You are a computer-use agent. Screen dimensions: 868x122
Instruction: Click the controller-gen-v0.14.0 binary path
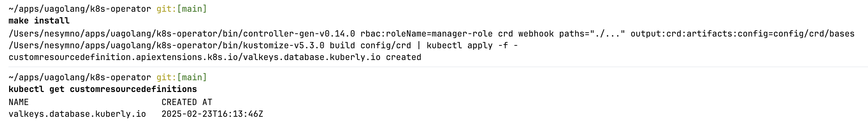click(x=182, y=34)
